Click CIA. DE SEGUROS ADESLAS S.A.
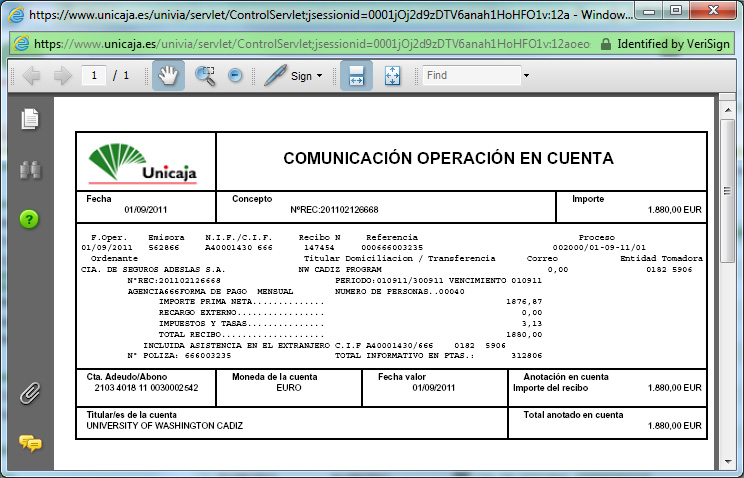 pos(153,270)
